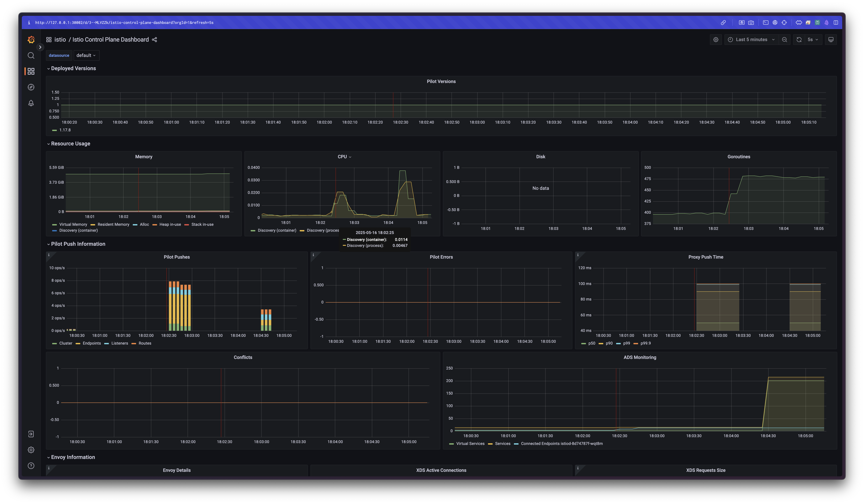The width and height of the screenshot is (864, 504).
Task: Open the Memory panel title menu
Action: pos(144,157)
